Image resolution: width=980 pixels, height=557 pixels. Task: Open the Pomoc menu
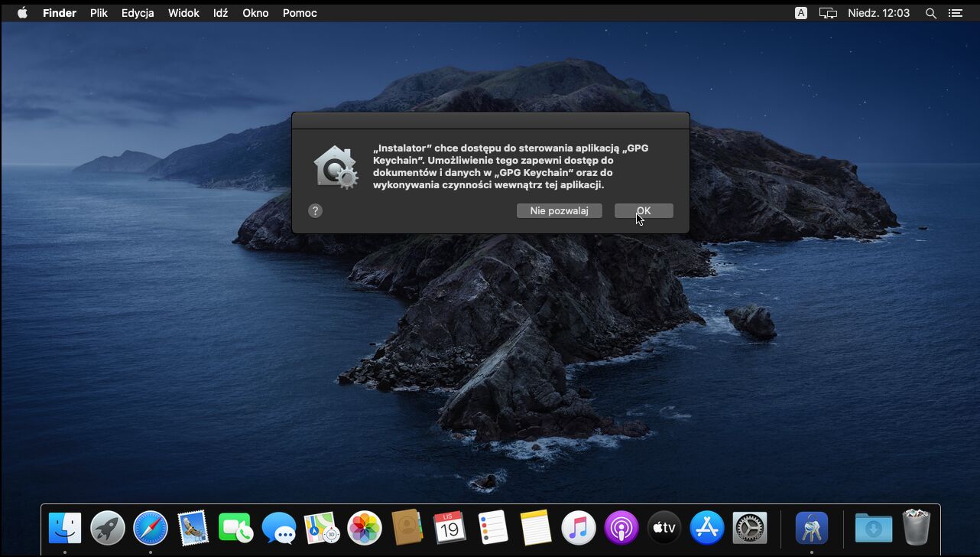click(x=299, y=12)
